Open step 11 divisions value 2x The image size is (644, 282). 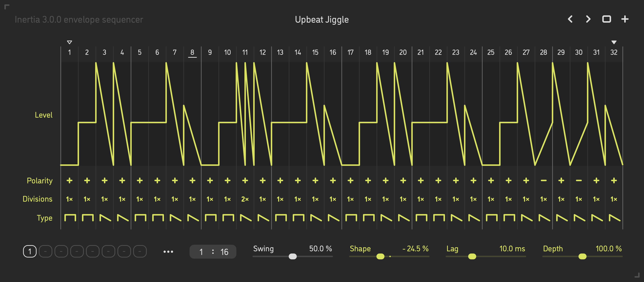pos(245,199)
